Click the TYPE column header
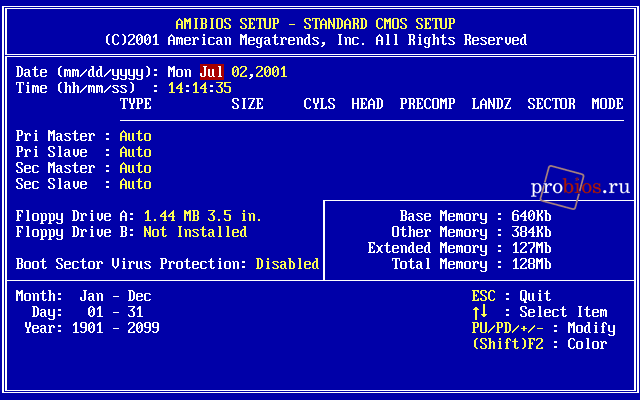640x400 pixels. point(136,104)
